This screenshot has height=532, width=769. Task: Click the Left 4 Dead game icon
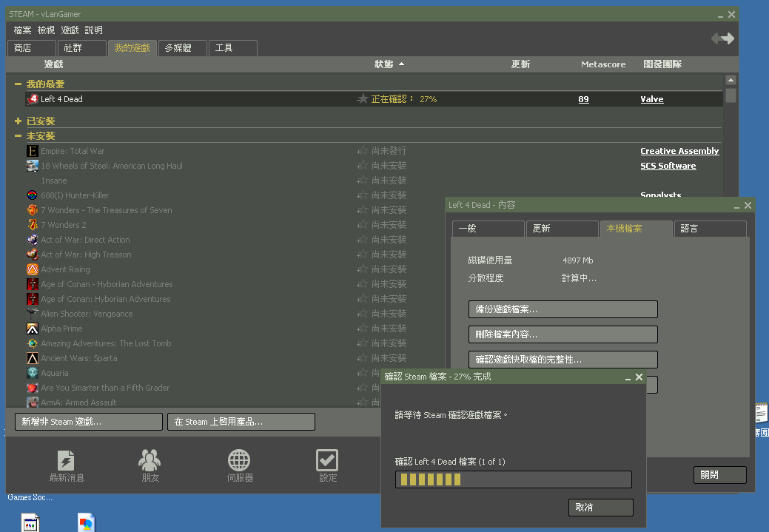pyautogui.click(x=33, y=99)
